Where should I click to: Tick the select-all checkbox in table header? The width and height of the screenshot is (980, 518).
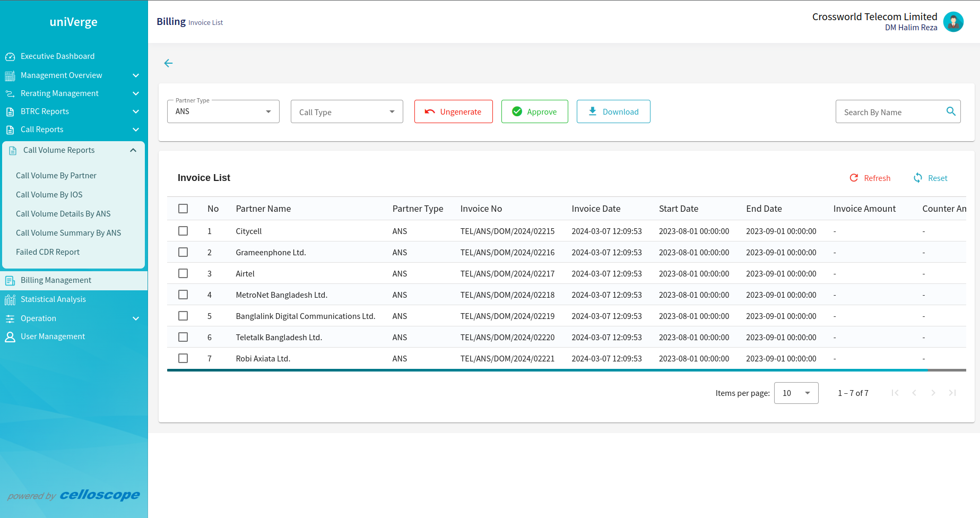pos(183,209)
